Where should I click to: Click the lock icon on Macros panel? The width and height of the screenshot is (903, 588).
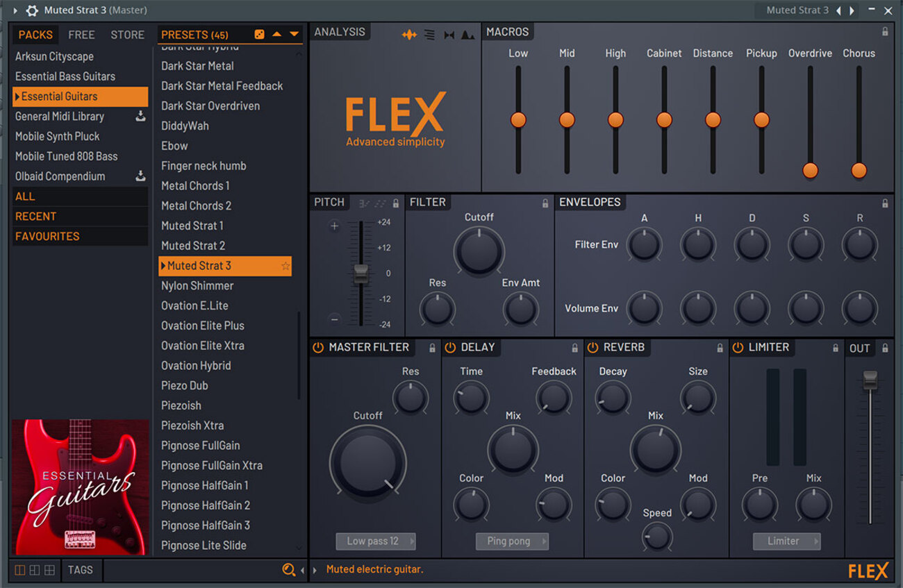(x=884, y=32)
